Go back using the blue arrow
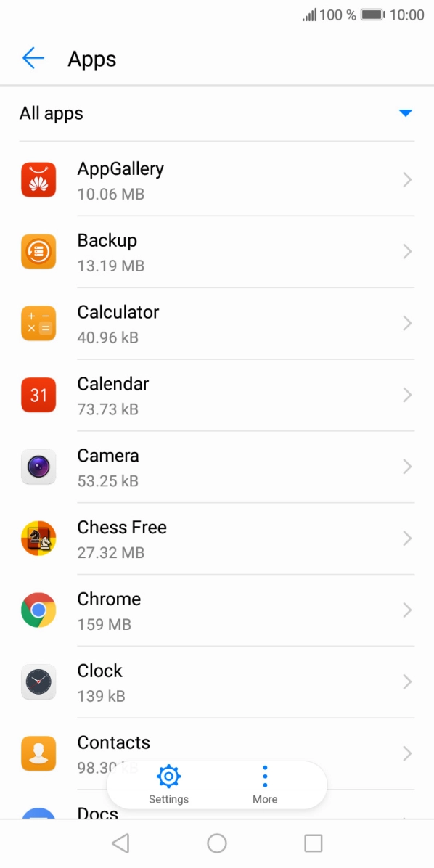 tap(33, 58)
